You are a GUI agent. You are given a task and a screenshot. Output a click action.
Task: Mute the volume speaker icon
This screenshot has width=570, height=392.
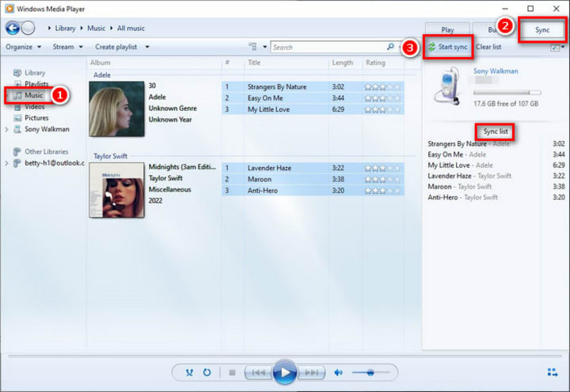(338, 373)
